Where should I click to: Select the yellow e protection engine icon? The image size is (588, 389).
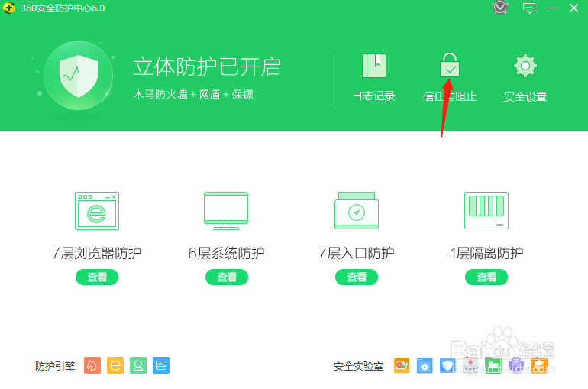[115, 365]
